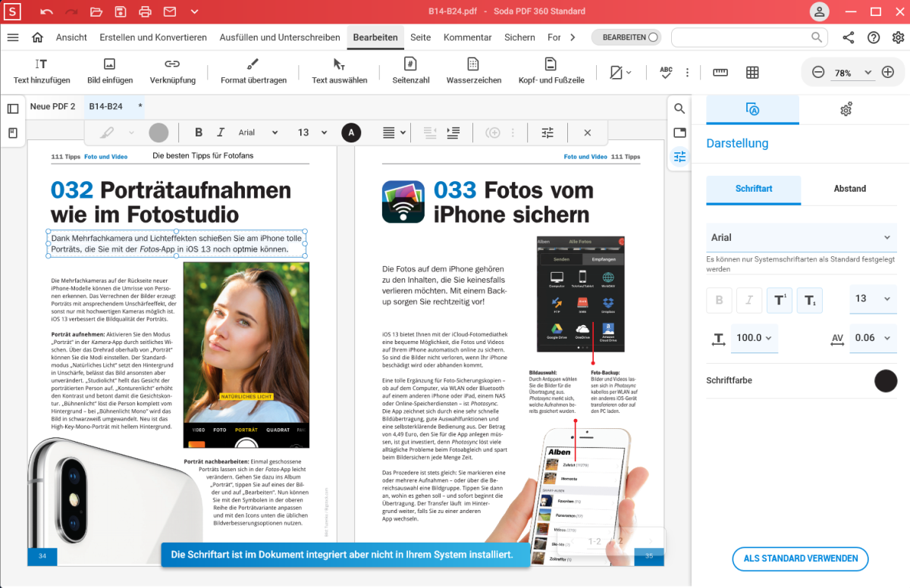Image resolution: width=910 pixels, height=588 pixels.
Task: Click the undo arrow in title bar
Action: pos(47,12)
